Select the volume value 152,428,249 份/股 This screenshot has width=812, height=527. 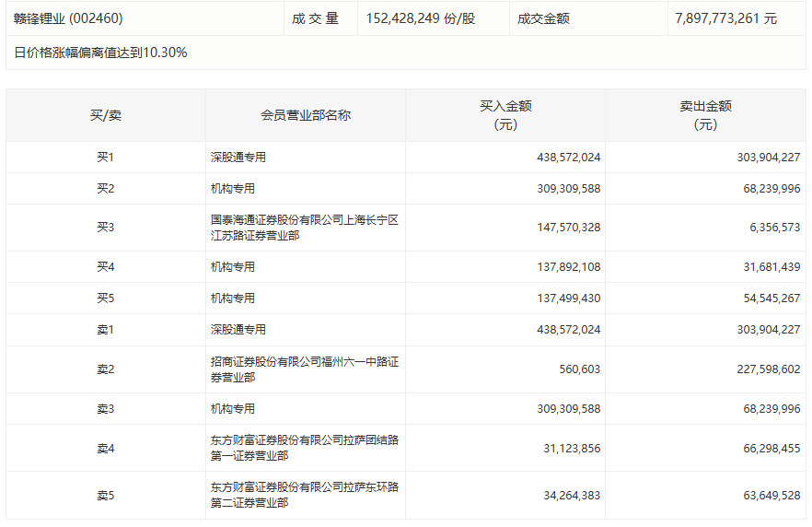[x=421, y=18]
